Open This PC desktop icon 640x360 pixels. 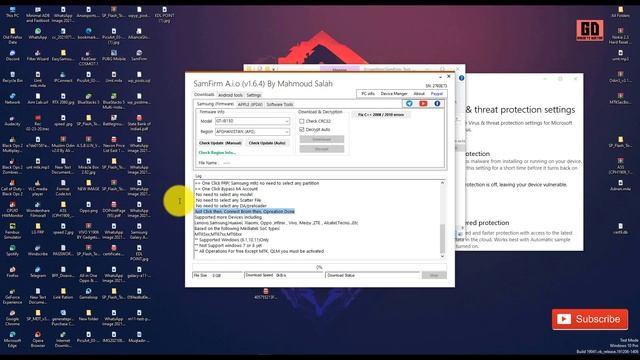coord(12,12)
